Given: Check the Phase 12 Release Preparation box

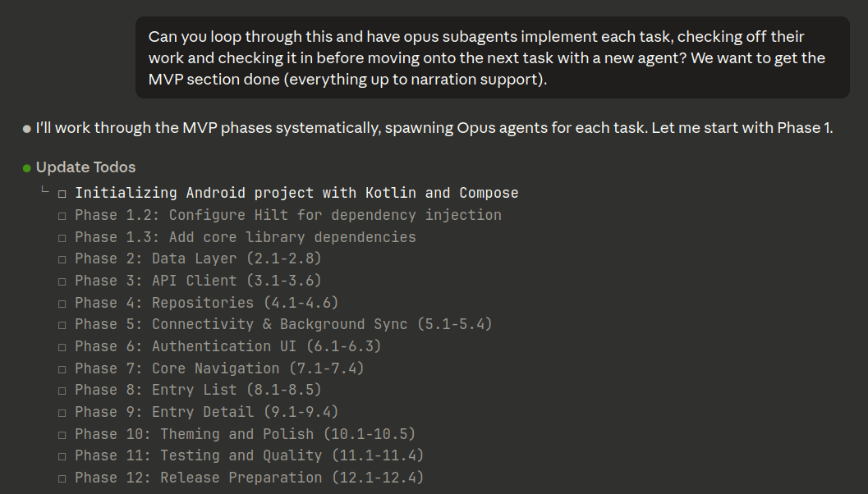Looking at the screenshot, I should pos(62,478).
